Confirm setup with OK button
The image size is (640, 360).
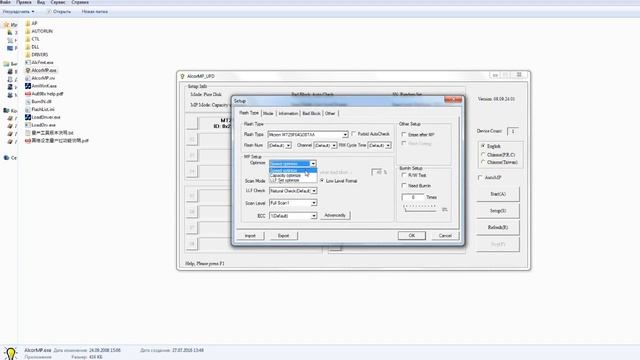[x=411, y=236]
